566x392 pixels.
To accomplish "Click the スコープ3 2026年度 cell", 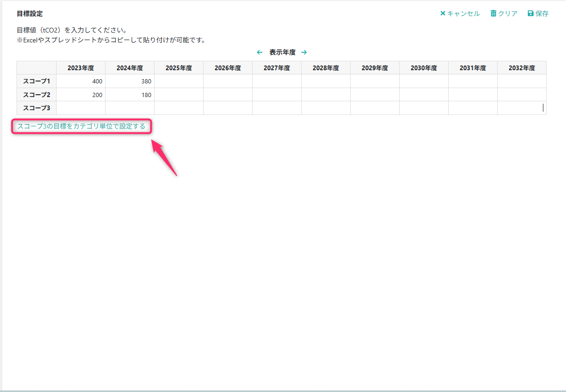I will (228, 108).
